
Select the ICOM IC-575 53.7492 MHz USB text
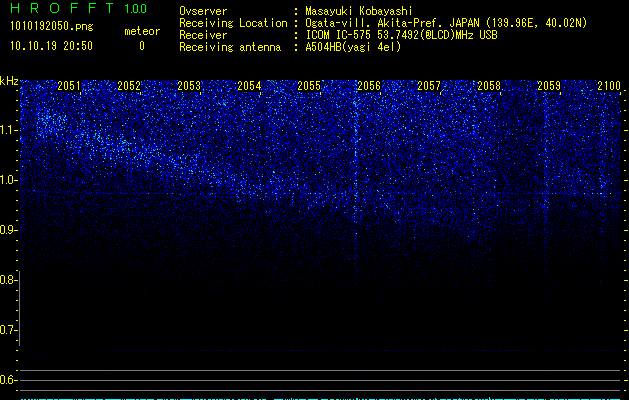pyautogui.click(x=402, y=35)
